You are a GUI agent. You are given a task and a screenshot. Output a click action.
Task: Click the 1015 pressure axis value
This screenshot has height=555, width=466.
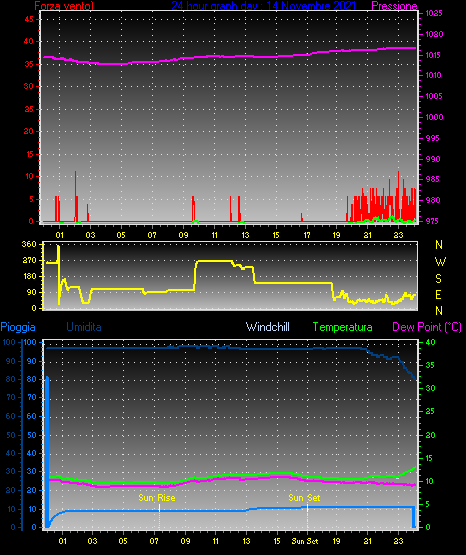(433, 55)
